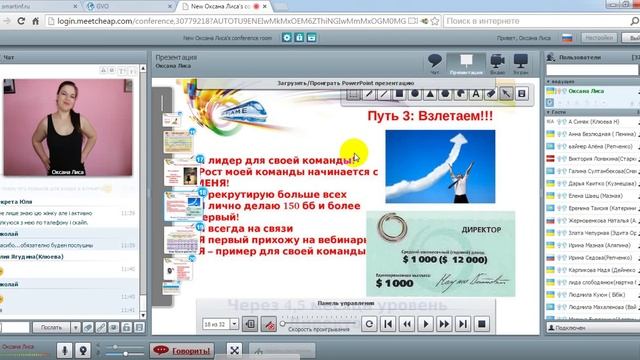Screen dimensions: 640x360
Task: Switch to the Презентация tab
Action: pyautogui.click(x=466, y=64)
